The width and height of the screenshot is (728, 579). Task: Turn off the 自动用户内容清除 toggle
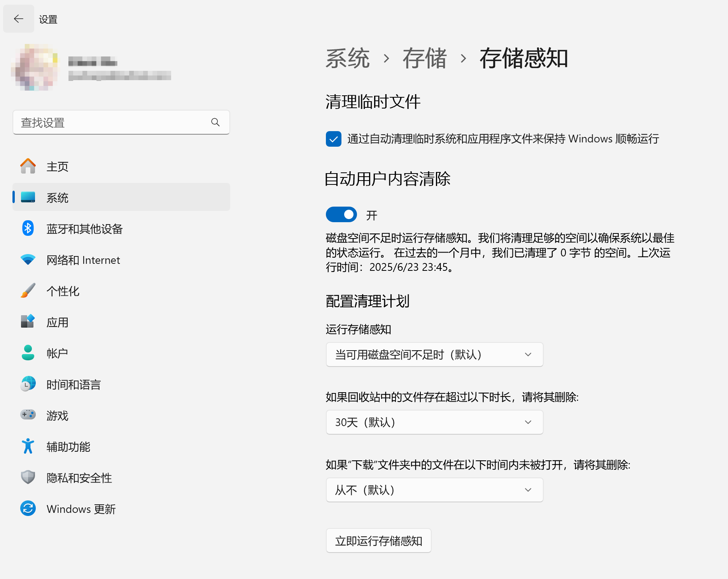click(341, 214)
